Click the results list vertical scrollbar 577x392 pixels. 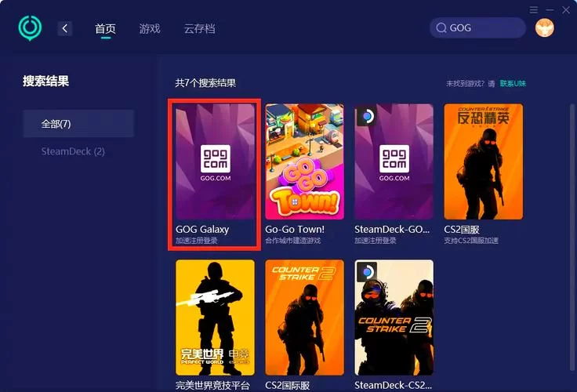[572, 235]
